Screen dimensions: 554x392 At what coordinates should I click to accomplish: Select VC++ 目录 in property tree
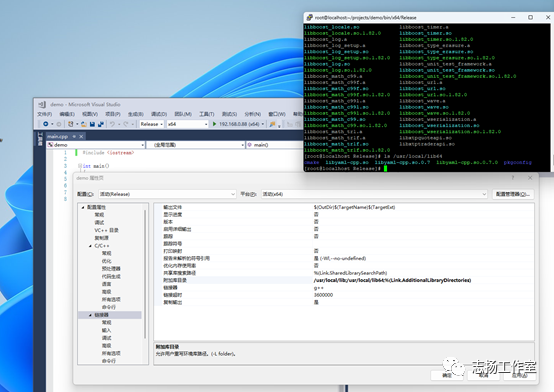click(106, 230)
